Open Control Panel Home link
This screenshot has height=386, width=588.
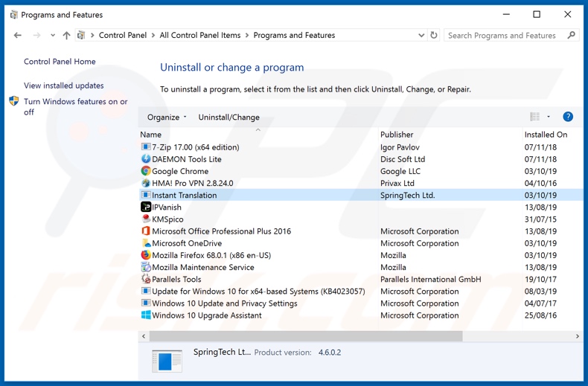coord(60,62)
